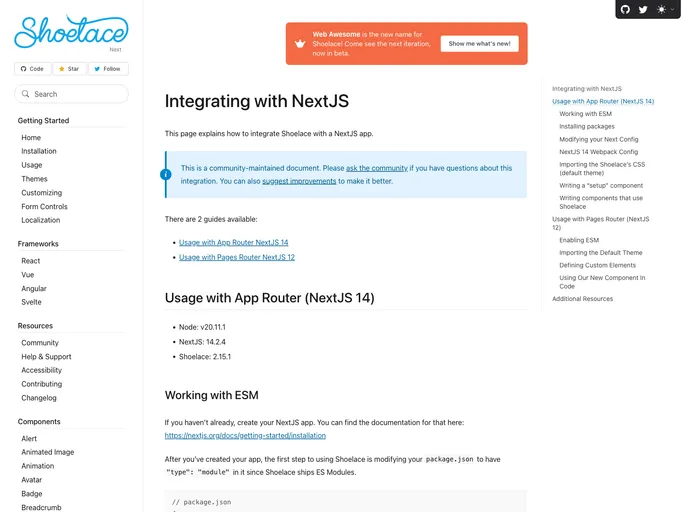Open the Customizing page in sidebar
The height and width of the screenshot is (512, 688).
(x=42, y=193)
